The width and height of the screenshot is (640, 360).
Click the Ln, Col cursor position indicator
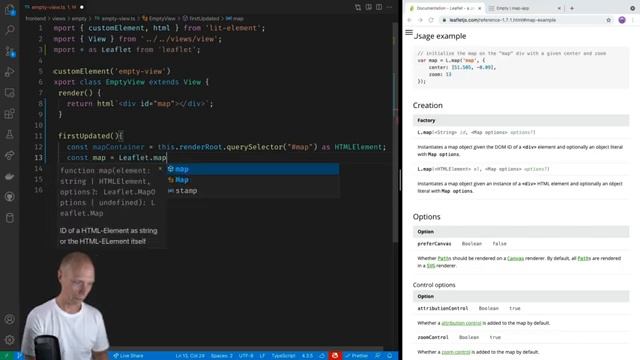[190, 356]
